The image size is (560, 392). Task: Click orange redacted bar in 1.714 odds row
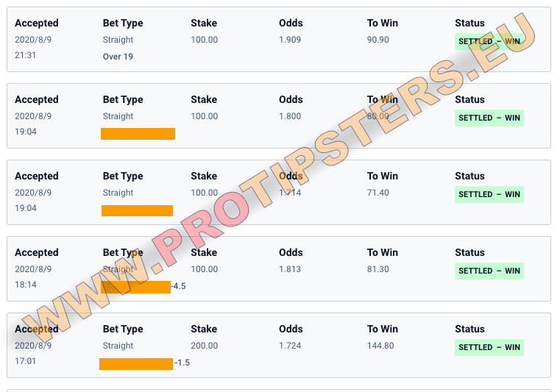tap(137, 210)
